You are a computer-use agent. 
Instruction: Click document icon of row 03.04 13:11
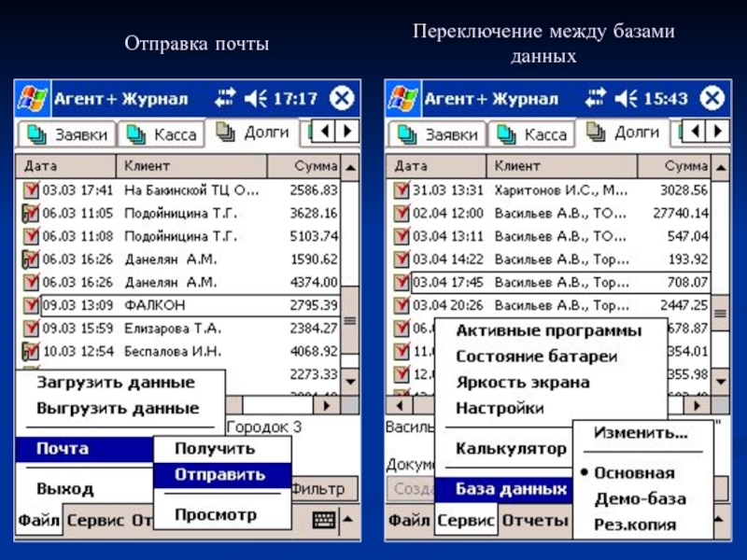[402, 236]
